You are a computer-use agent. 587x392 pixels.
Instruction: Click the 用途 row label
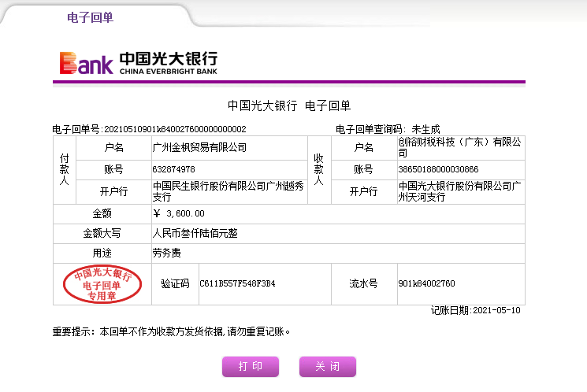click(102, 253)
